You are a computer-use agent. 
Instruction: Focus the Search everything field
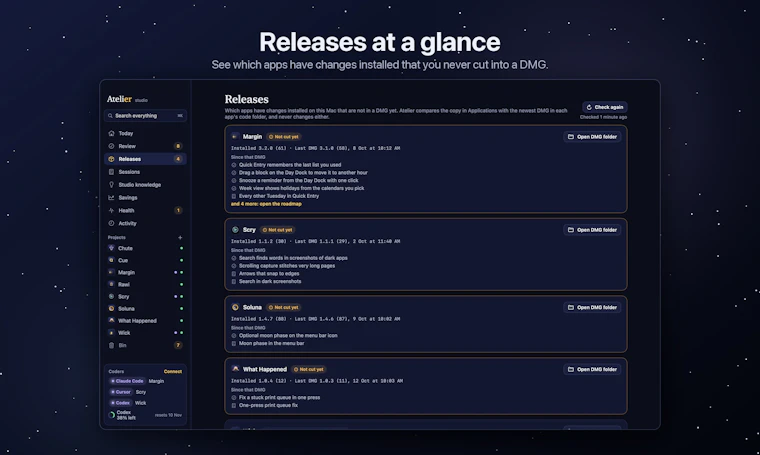(x=145, y=116)
